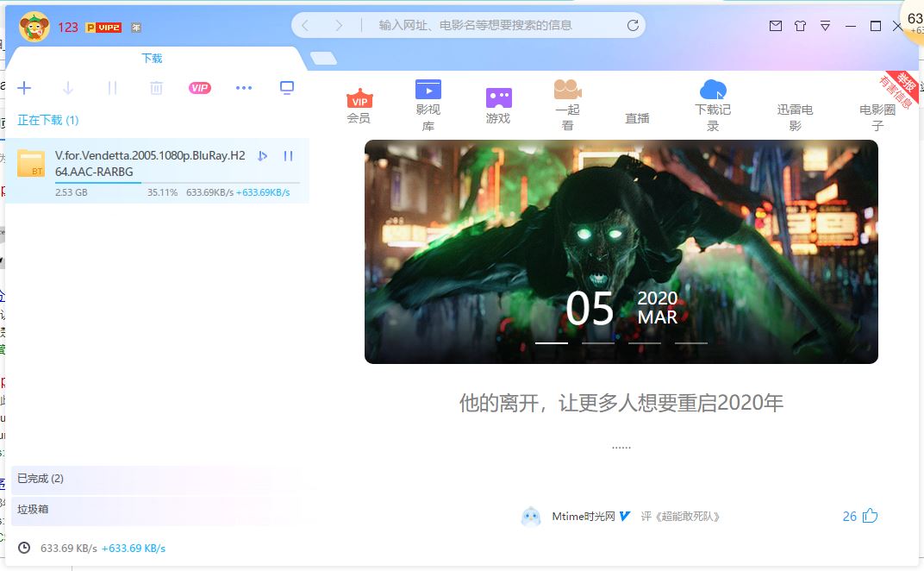Toggle mini window mode

point(287,87)
